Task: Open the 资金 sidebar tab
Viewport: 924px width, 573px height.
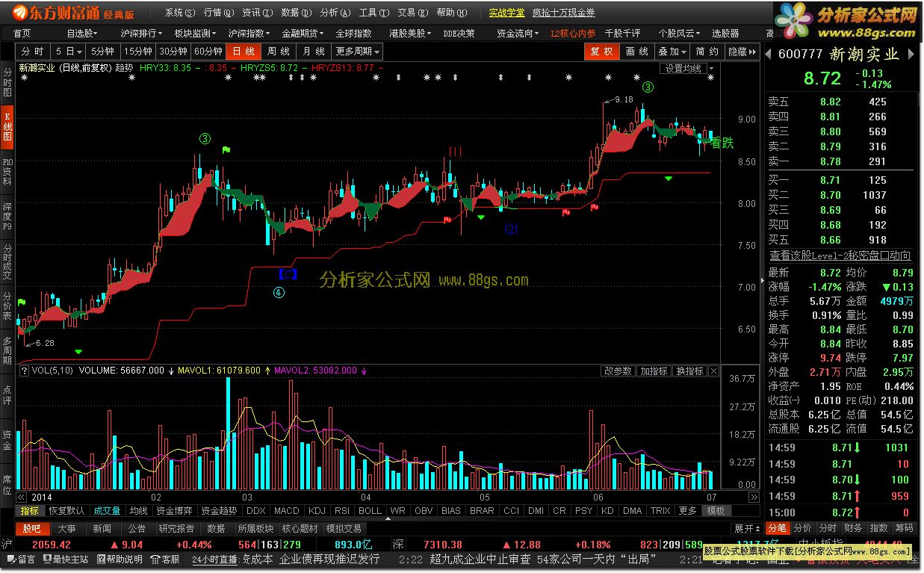Action: (7, 440)
